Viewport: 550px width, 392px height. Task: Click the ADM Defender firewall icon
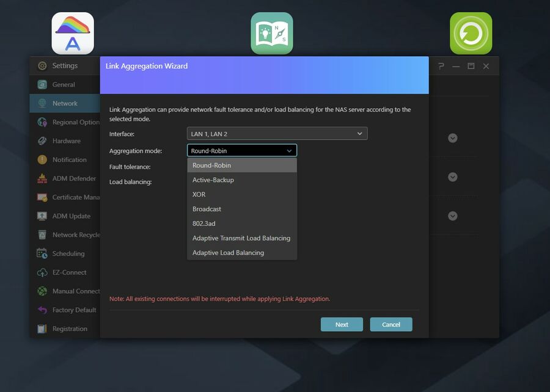(42, 179)
